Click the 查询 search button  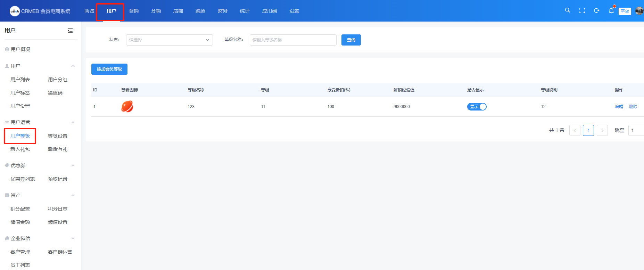coord(351,40)
